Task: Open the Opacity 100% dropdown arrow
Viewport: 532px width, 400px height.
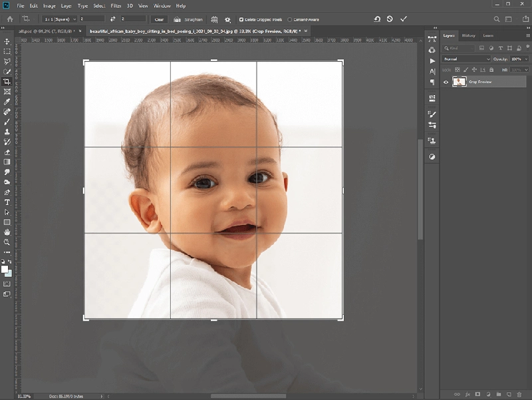Action: tap(526, 59)
